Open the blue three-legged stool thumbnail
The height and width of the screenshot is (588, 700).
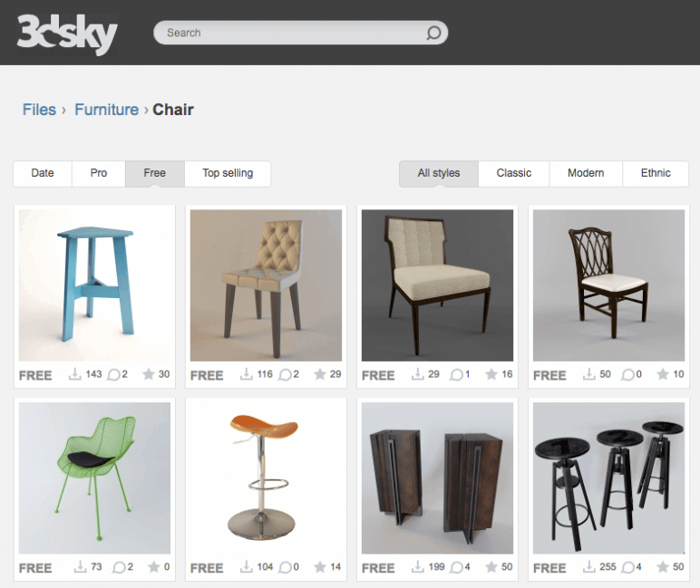(x=94, y=285)
